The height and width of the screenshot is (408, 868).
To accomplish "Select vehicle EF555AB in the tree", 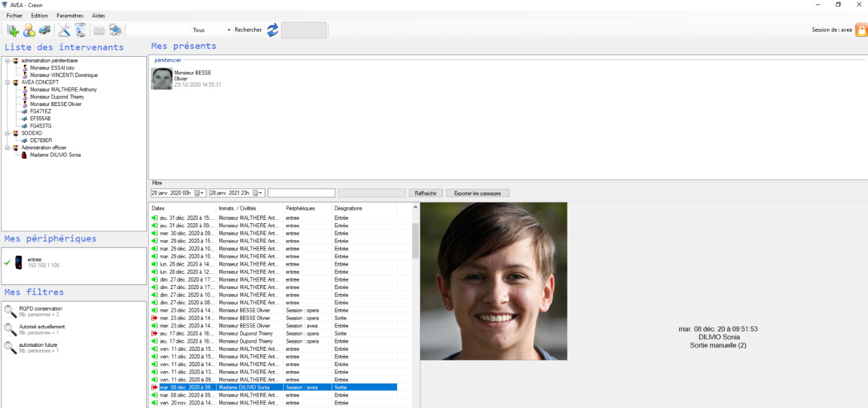I will point(40,118).
